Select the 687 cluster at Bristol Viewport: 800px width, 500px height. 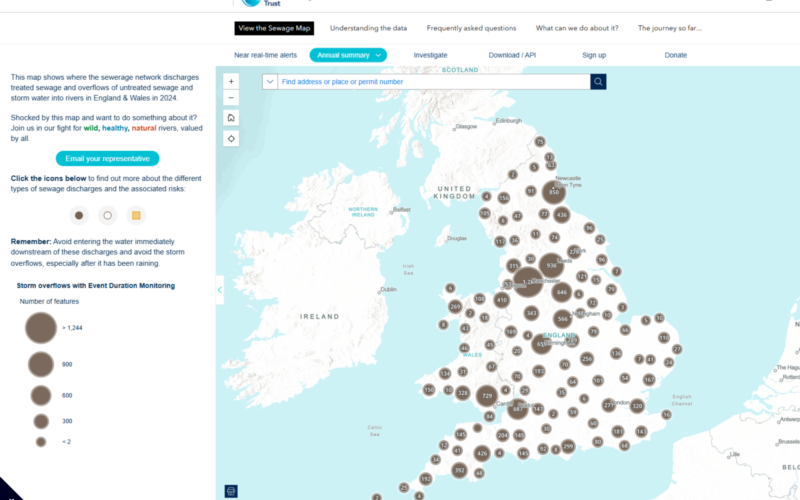pyautogui.click(x=518, y=409)
